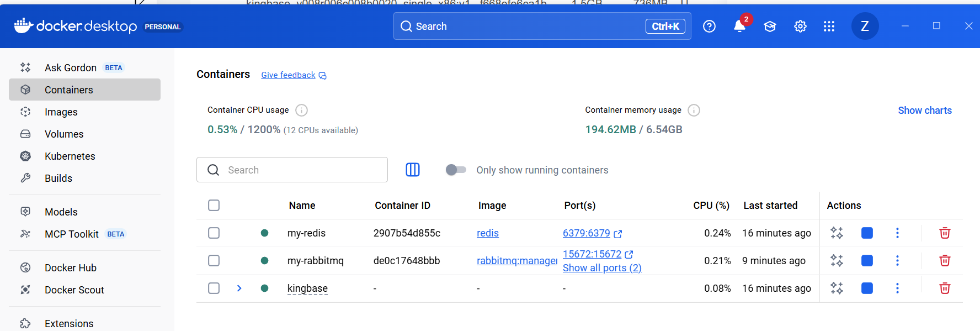
Task: Open the kingbase container name
Action: (307, 288)
